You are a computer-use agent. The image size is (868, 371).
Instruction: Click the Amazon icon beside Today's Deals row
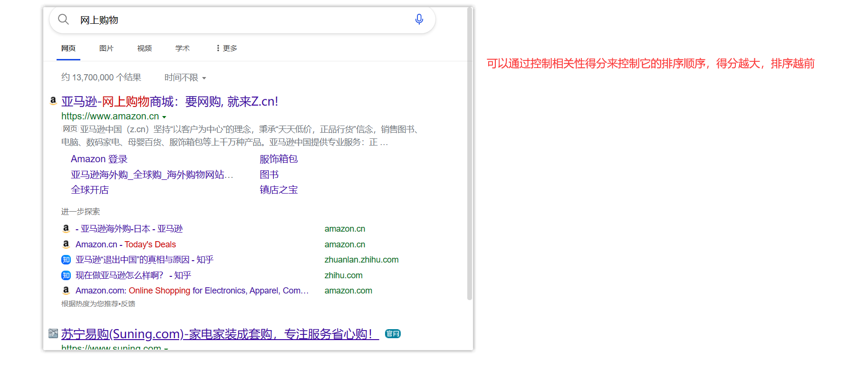(x=66, y=244)
